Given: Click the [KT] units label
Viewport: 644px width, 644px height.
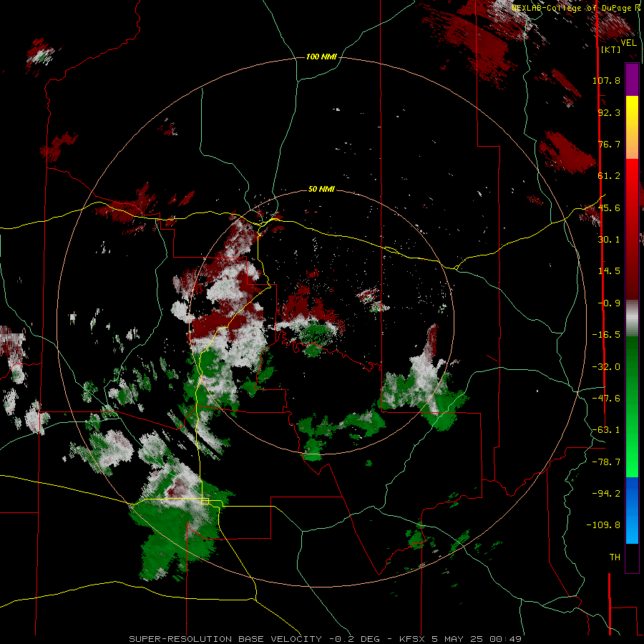Looking at the screenshot, I should [611, 49].
